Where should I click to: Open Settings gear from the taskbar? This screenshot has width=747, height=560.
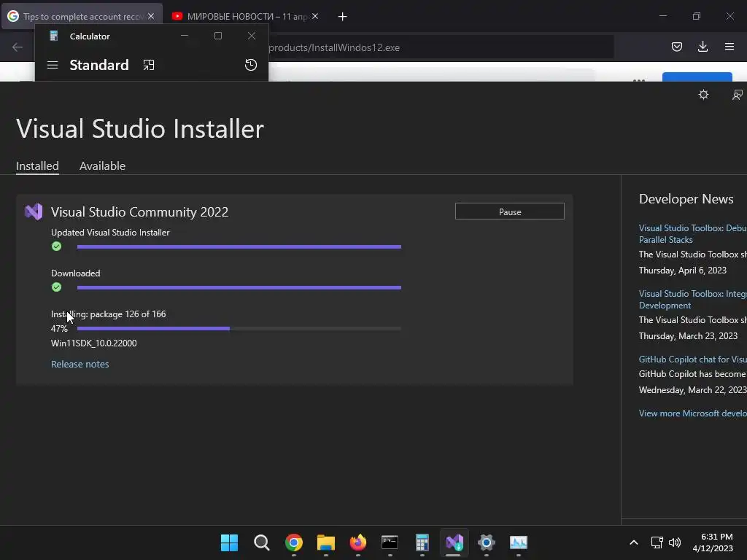(487, 542)
